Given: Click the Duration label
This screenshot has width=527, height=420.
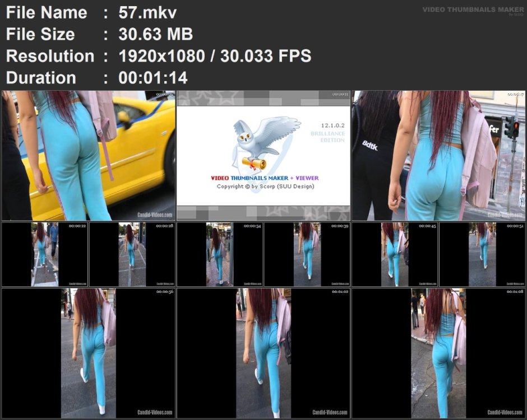Looking at the screenshot, I should coord(41,77).
